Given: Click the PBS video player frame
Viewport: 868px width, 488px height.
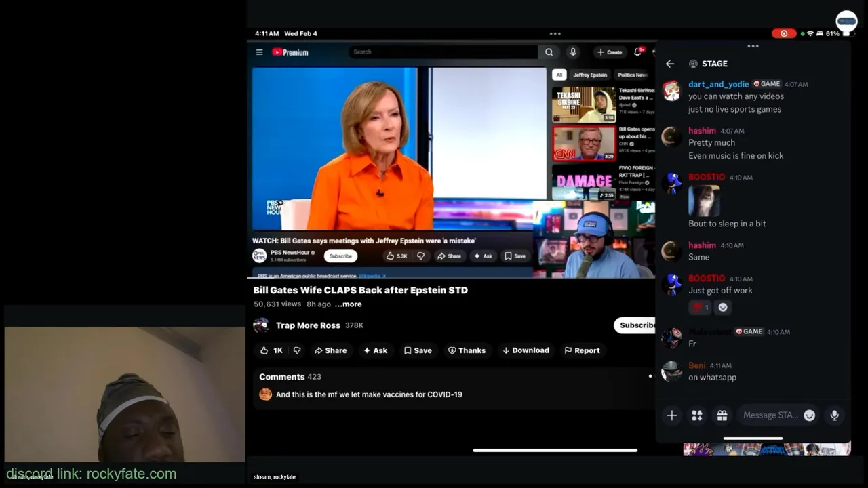Looking at the screenshot, I should point(399,149).
